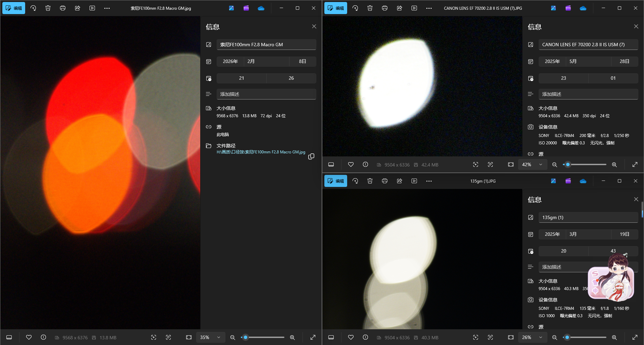Favorite the 索尼FE100mm photo with the heart
The image size is (644, 345).
coord(29,338)
